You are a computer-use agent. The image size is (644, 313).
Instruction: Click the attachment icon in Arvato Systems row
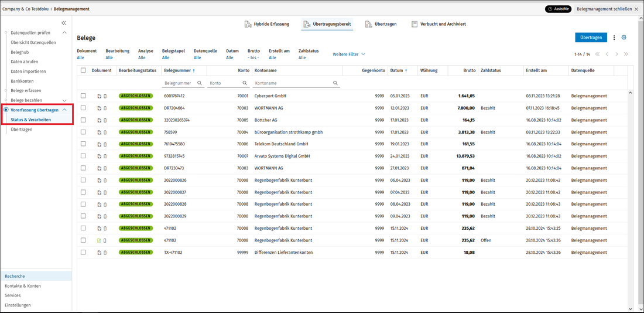tap(105, 156)
